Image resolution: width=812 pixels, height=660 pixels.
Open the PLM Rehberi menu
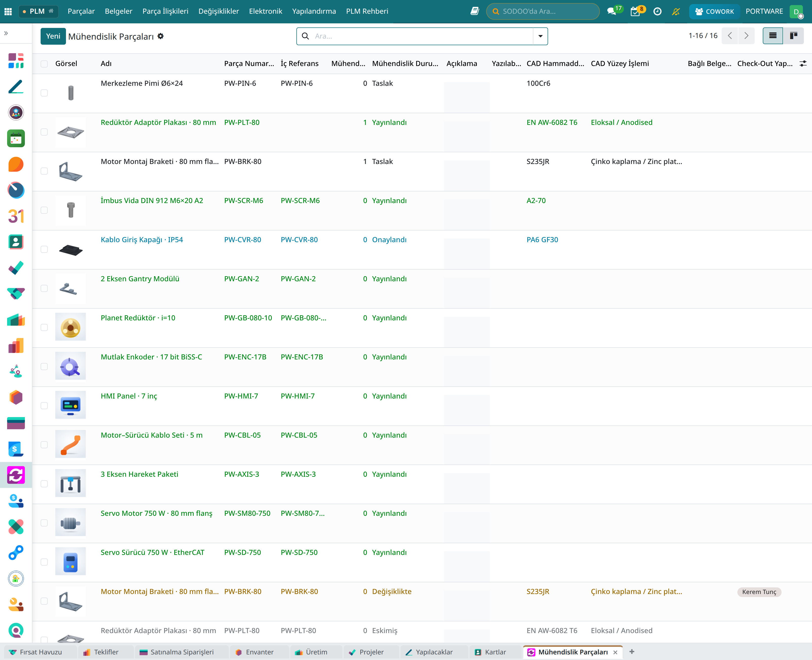click(367, 11)
